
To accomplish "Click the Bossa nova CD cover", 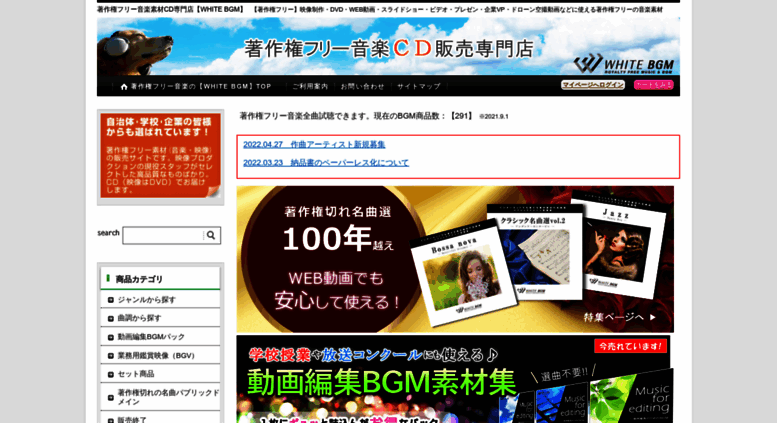I will click(463, 275).
